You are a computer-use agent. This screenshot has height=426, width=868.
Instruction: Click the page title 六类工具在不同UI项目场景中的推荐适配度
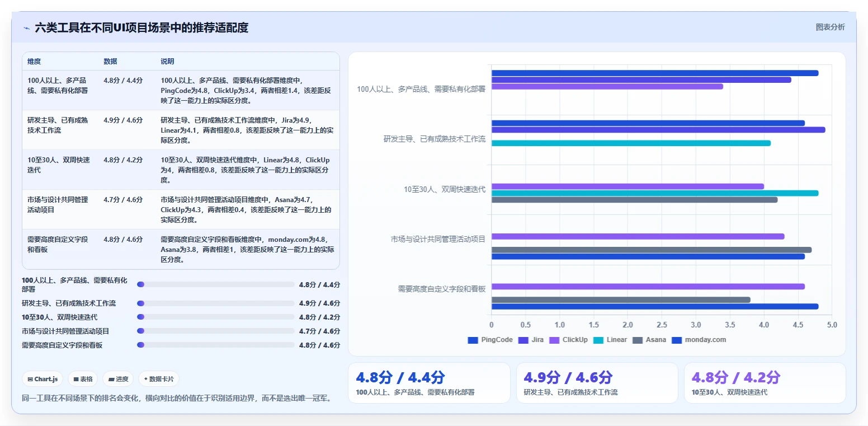141,27
